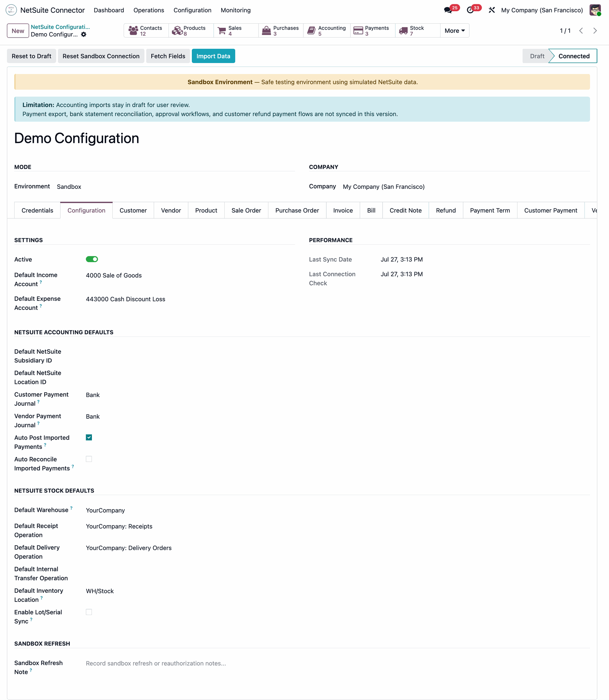Expand the More smart buttons dropdown
The width and height of the screenshot is (609, 700).
(455, 31)
